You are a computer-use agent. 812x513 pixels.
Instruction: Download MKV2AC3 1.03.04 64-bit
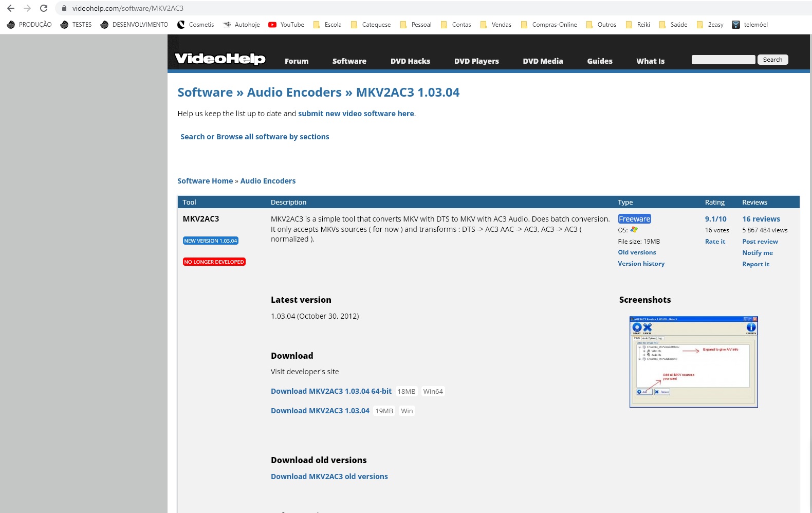pos(331,391)
